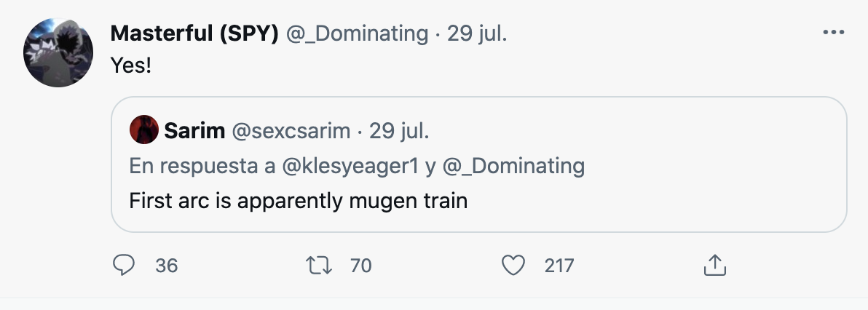Click the Sarim name in quoted tweet
868x310 pixels.
[x=194, y=131]
